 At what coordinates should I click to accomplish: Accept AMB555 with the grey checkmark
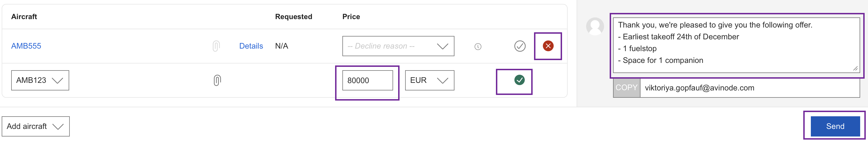519,46
